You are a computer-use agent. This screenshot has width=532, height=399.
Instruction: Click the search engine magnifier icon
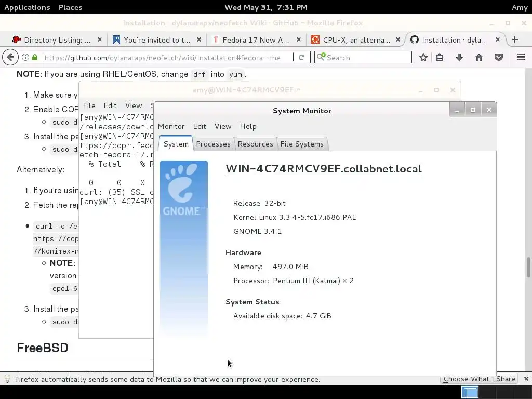coord(321,57)
